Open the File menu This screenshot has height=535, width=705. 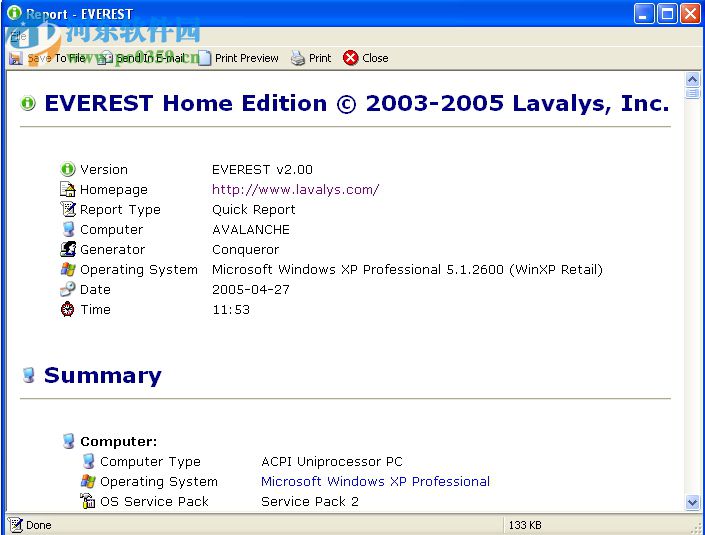(x=18, y=36)
